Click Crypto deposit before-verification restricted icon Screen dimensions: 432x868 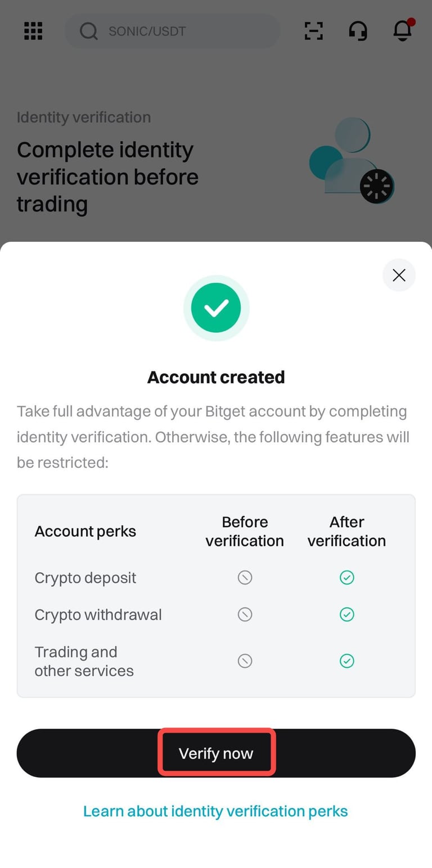245,577
